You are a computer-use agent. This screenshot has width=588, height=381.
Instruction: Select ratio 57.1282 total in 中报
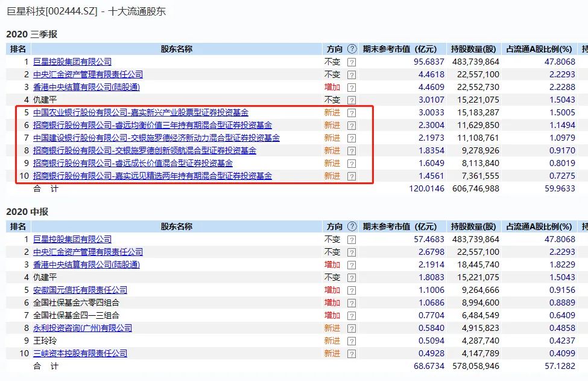click(x=560, y=366)
